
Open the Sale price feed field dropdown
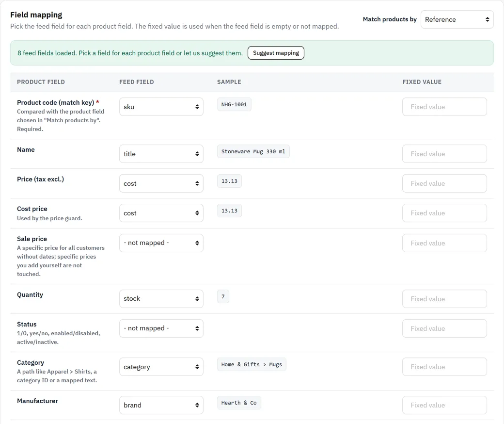(161, 243)
